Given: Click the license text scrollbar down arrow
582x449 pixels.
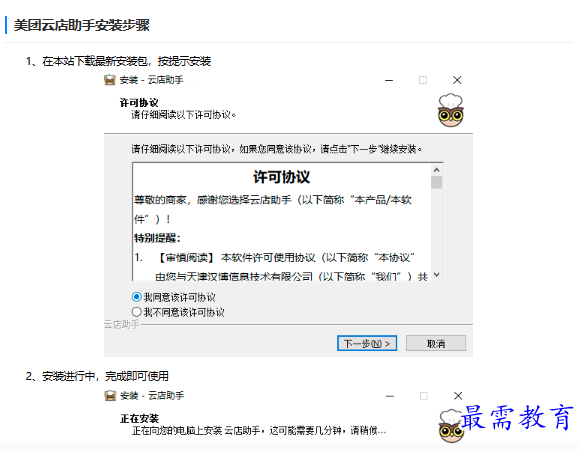Looking at the screenshot, I should tap(436, 275).
